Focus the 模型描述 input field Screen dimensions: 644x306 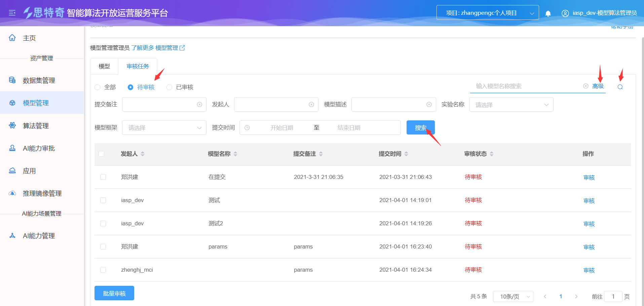click(x=393, y=105)
